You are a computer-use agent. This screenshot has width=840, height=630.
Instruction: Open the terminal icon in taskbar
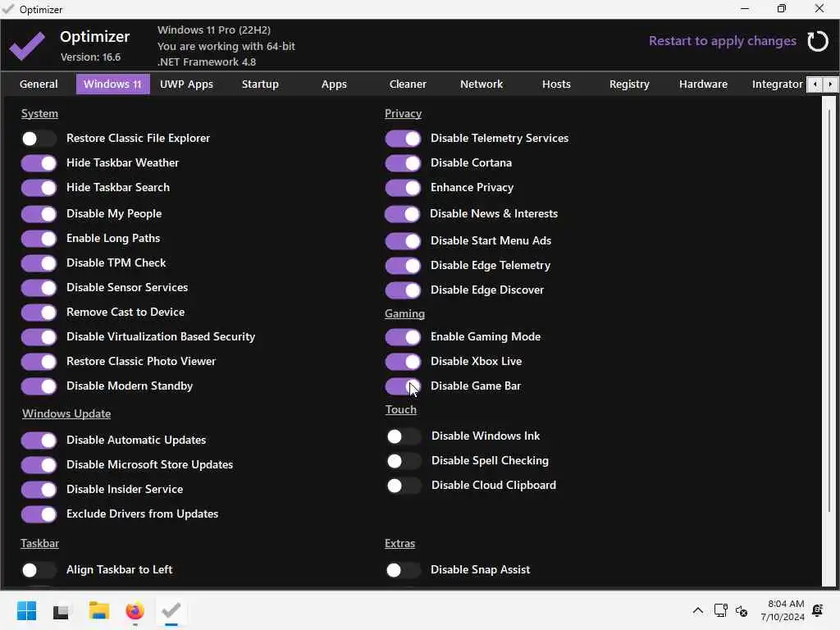[61, 611]
